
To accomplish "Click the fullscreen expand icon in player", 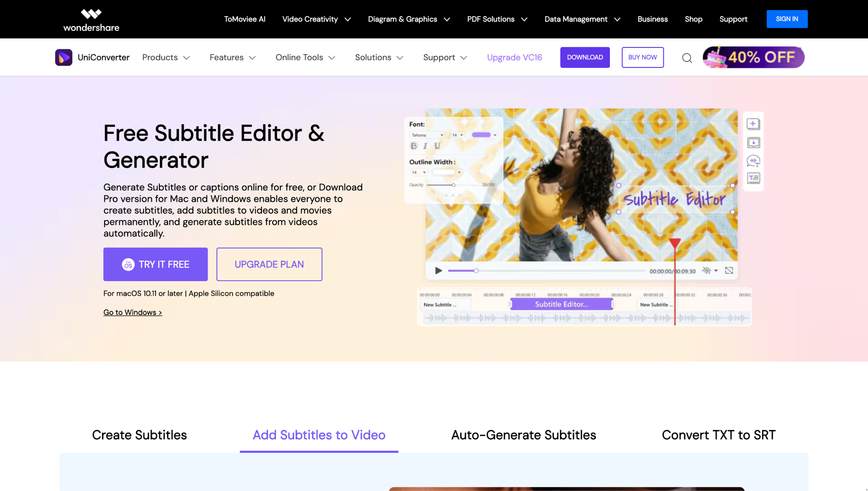I will tap(729, 271).
